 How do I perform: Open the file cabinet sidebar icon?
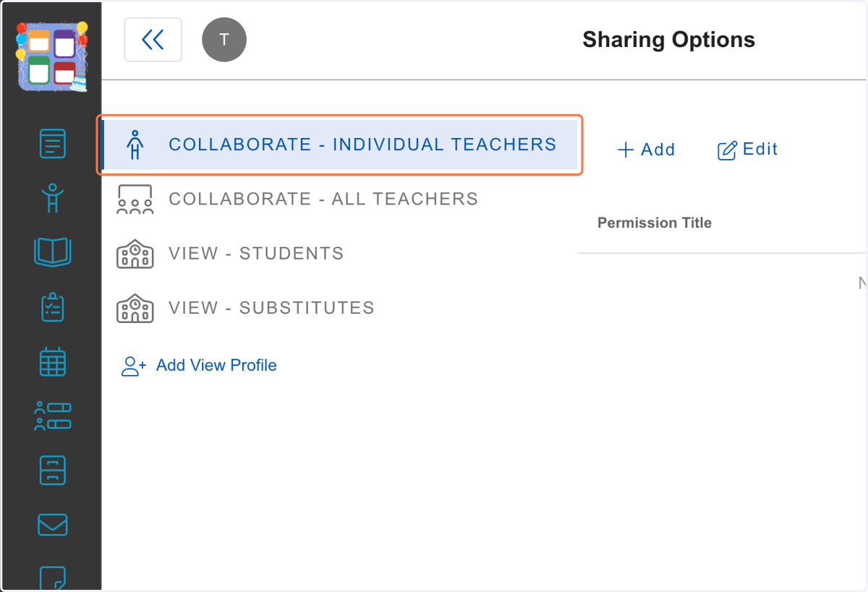tap(52, 471)
